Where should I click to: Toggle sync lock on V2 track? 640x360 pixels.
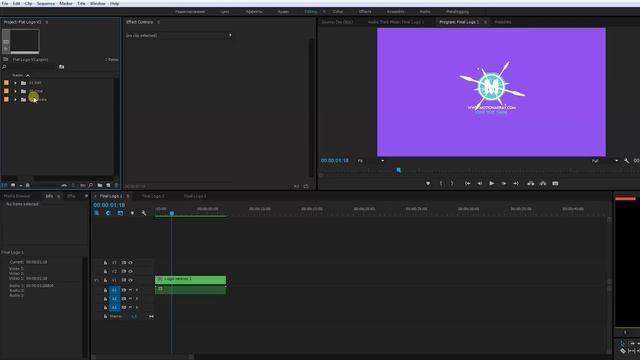[124, 271]
